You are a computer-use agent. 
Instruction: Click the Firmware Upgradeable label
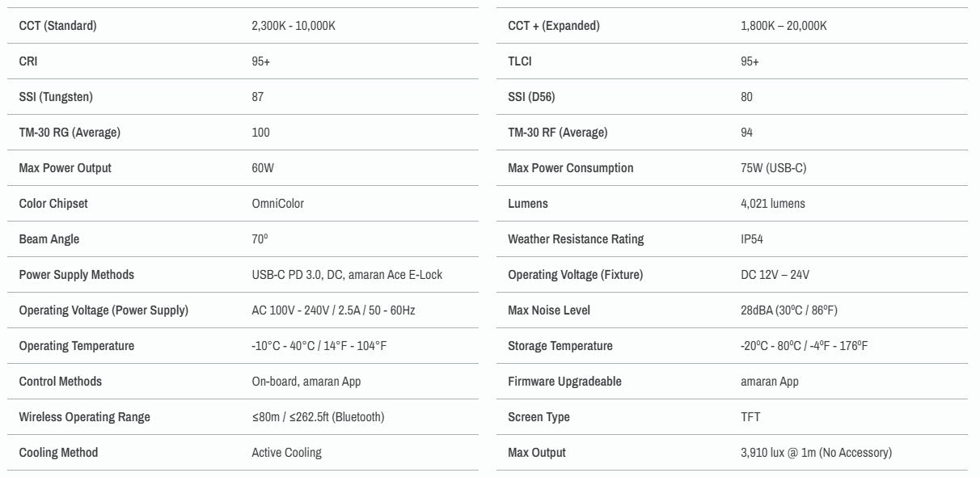pos(564,382)
